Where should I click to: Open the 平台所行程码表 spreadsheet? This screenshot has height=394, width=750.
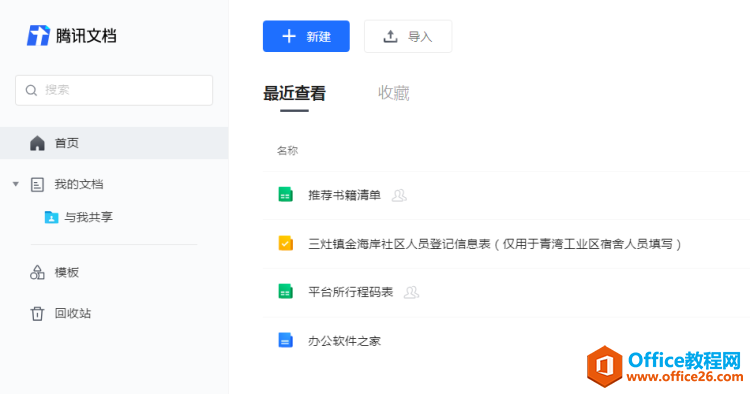coord(351,292)
